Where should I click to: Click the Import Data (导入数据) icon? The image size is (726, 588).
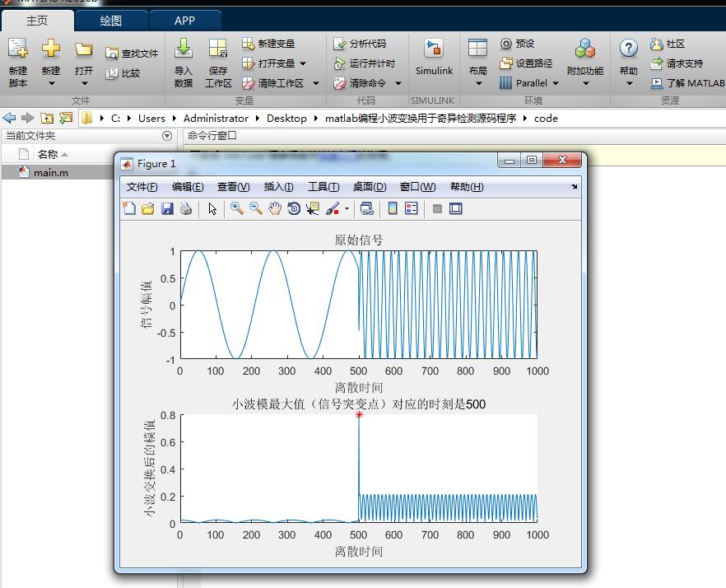pos(184,49)
